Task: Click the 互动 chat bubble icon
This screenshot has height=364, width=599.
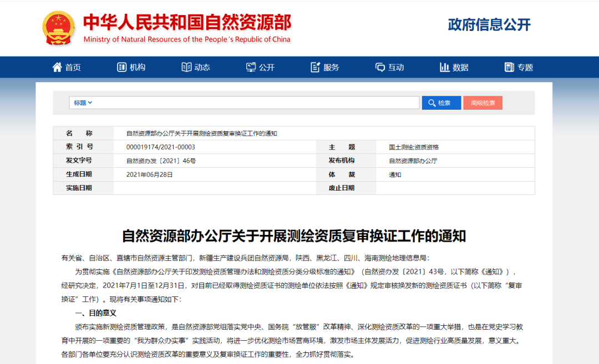Action: pos(380,68)
